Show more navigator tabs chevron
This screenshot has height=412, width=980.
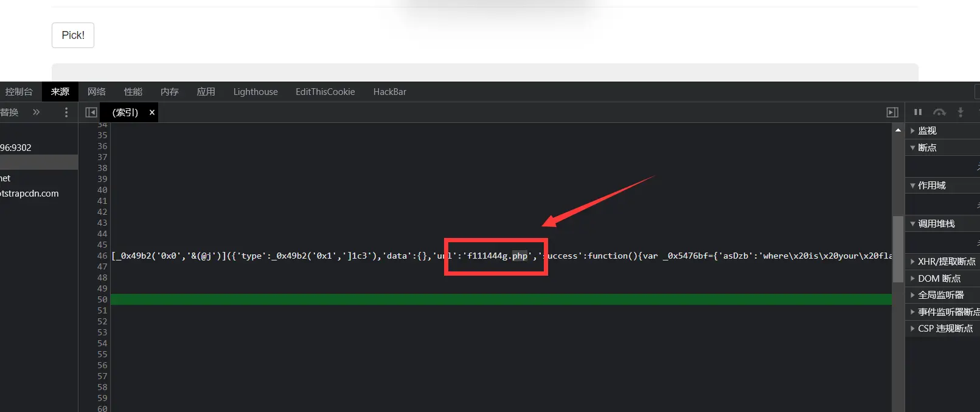pyautogui.click(x=36, y=112)
